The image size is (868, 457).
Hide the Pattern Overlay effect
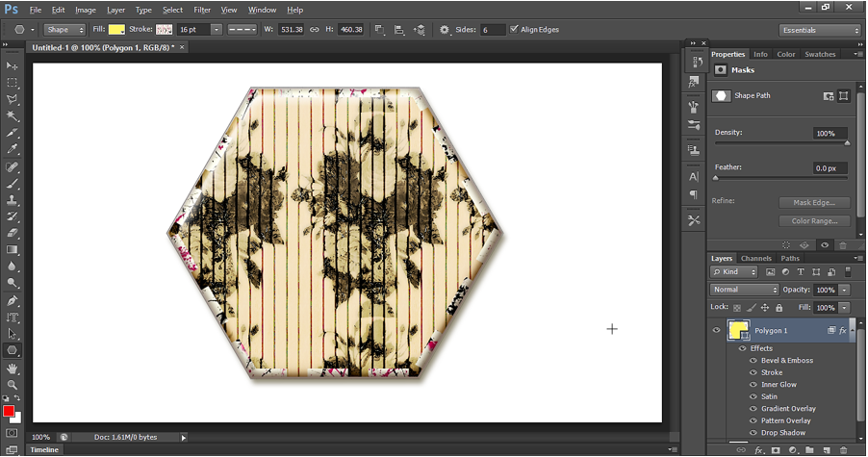pos(753,421)
